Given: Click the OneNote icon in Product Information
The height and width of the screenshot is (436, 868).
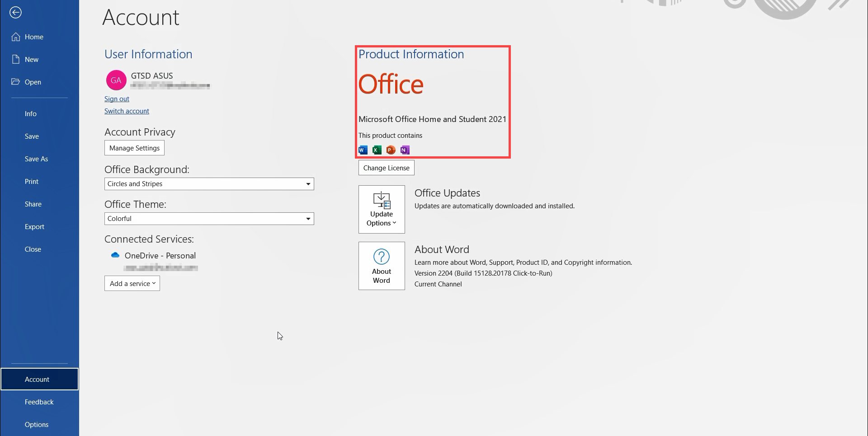Looking at the screenshot, I should 405,150.
